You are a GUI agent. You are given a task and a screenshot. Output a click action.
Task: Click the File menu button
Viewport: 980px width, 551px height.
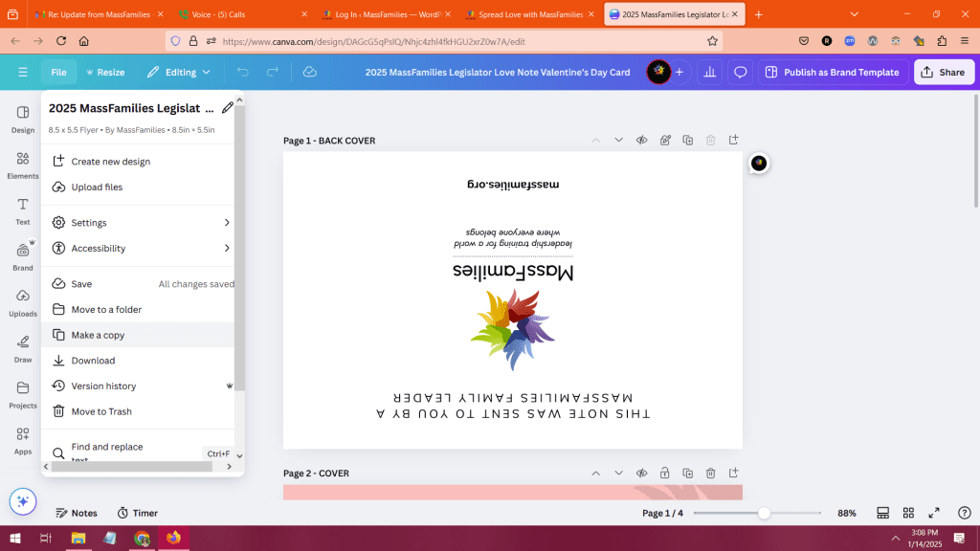pos(58,72)
